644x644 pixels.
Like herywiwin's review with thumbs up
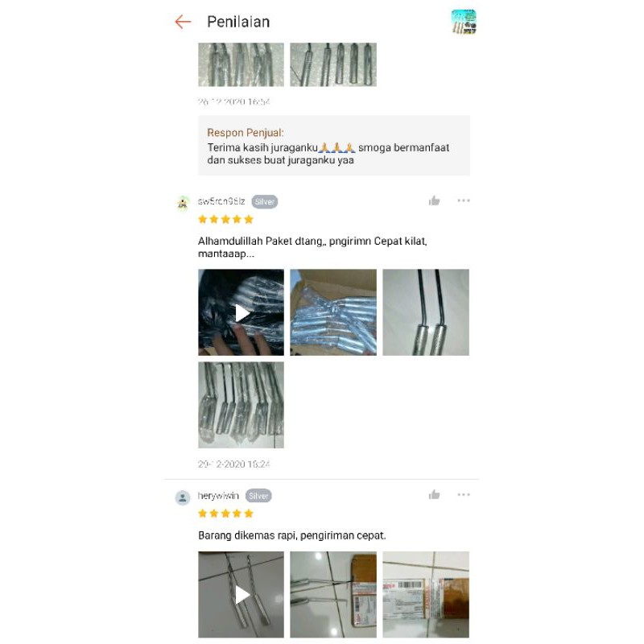click(434, 495)
